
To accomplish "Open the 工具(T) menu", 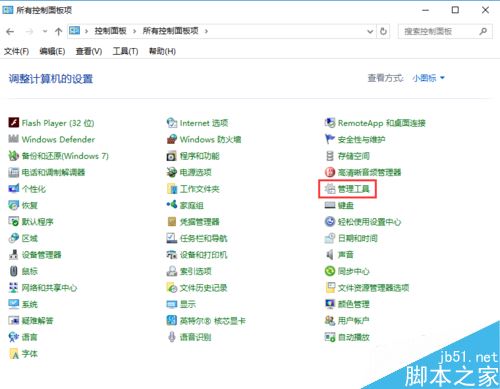I will (x=125, y=51).
